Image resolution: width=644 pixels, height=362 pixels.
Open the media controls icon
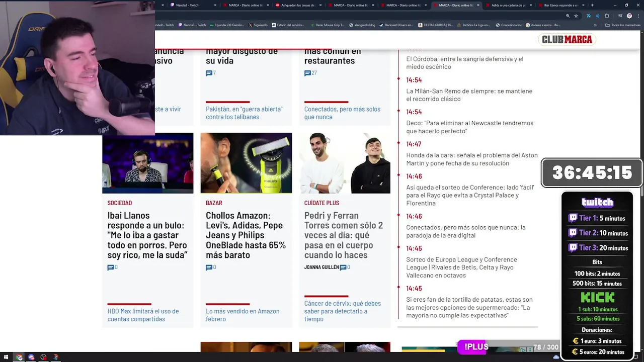(x=620, y=16)
